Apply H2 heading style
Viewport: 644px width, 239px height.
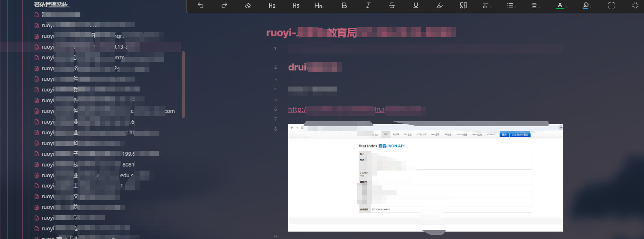[272, 5]
